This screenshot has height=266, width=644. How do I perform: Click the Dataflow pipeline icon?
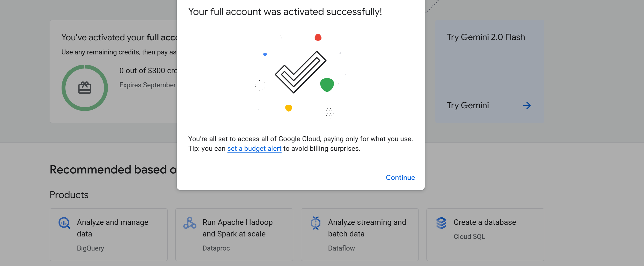coord(316,223)
